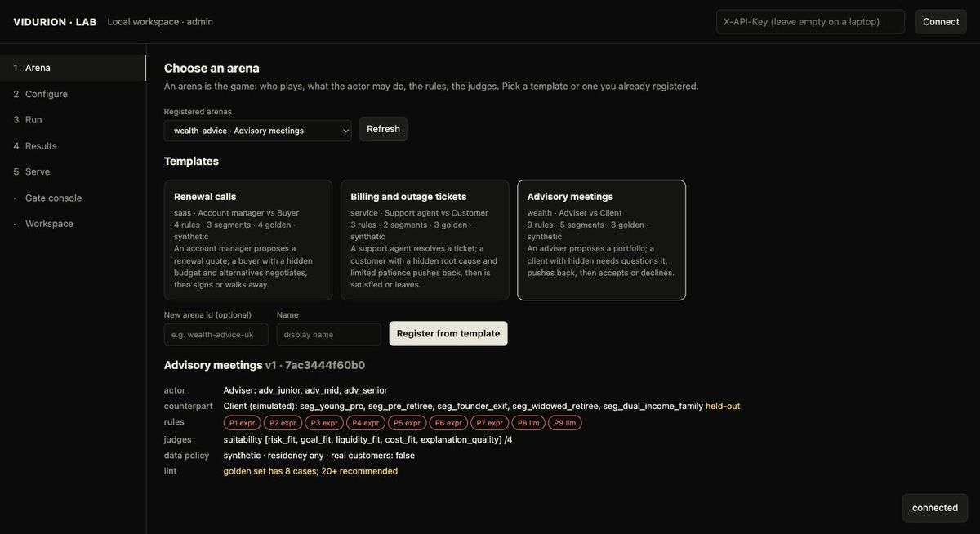Click the Local workspace · admin text
The height and width of the screenshot is (534, 980).
click(160, 22)
